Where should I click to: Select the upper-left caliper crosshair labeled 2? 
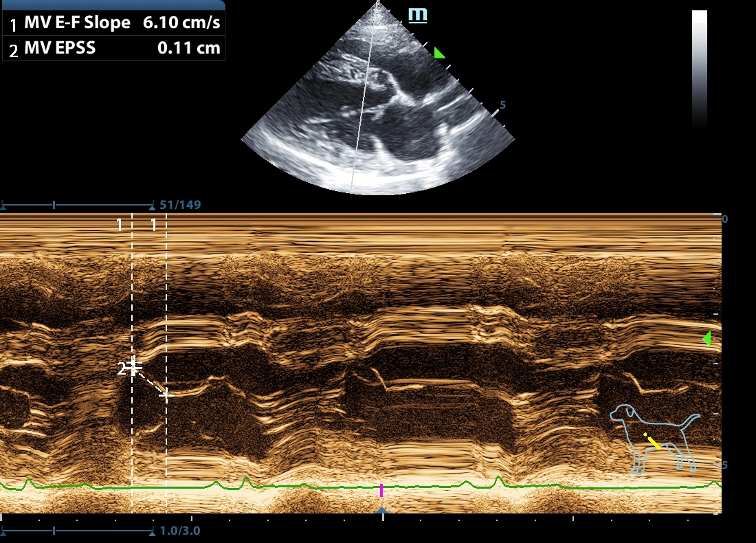pyautogui.click(x=135, y=364)
